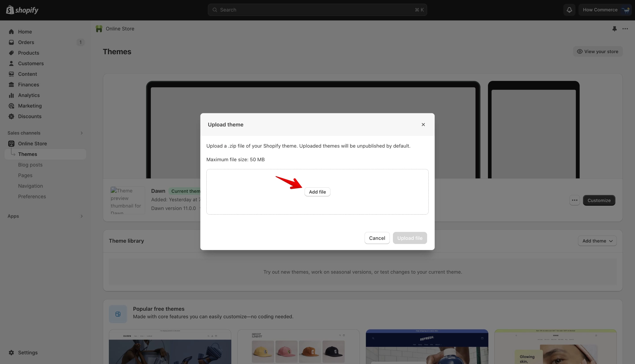Image resolution: width=635 pixels, height=364 pixels.
Task: Click the 'Upload theme' dialog title
Action: coord(226,125)
